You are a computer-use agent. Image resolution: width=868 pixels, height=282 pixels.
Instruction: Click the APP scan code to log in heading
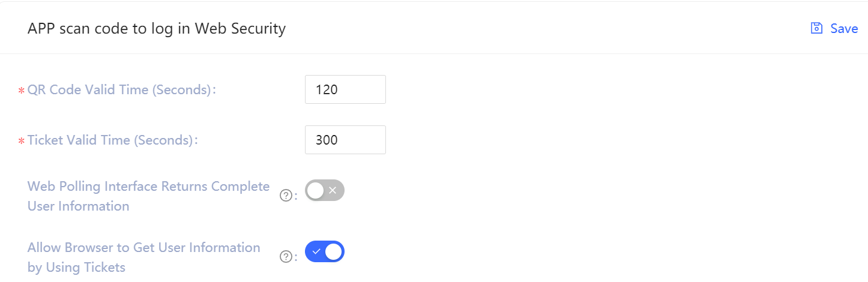point(157,28)
